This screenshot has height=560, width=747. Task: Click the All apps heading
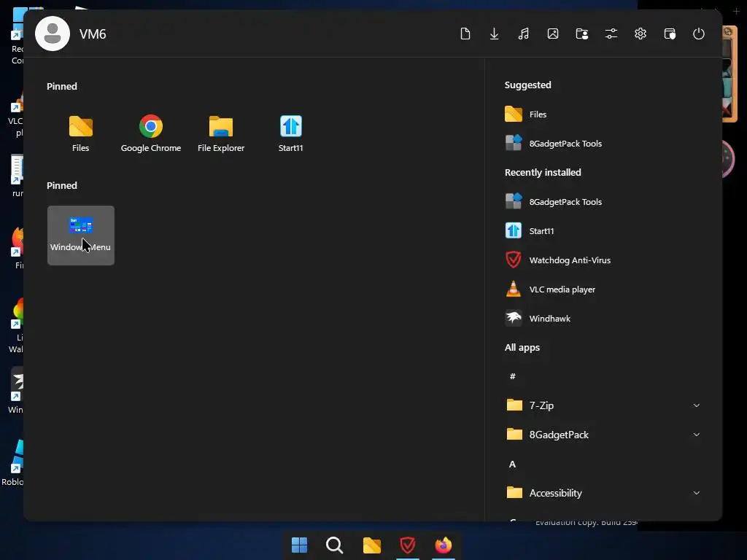pyautogui.click(x=522, y=347)
